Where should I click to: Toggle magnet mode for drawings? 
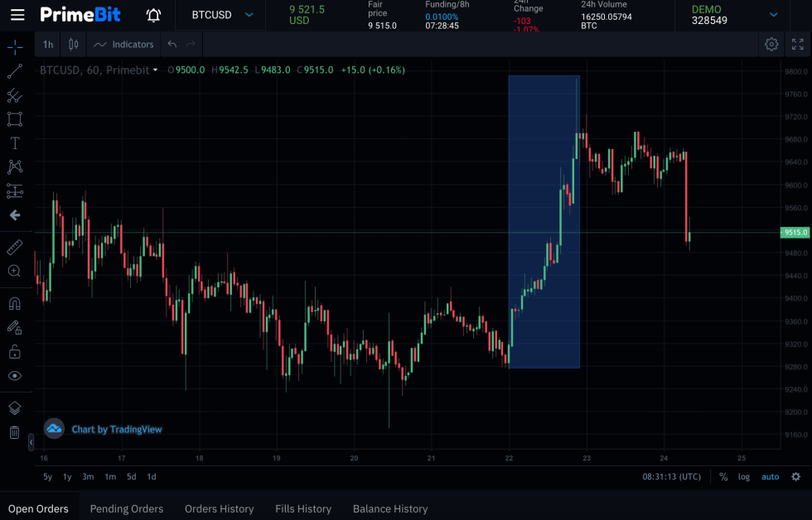point(14,303)
